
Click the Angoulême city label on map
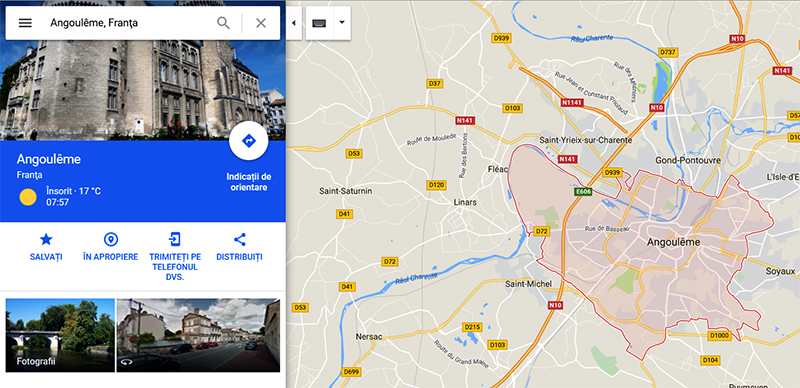coord(673,242)
